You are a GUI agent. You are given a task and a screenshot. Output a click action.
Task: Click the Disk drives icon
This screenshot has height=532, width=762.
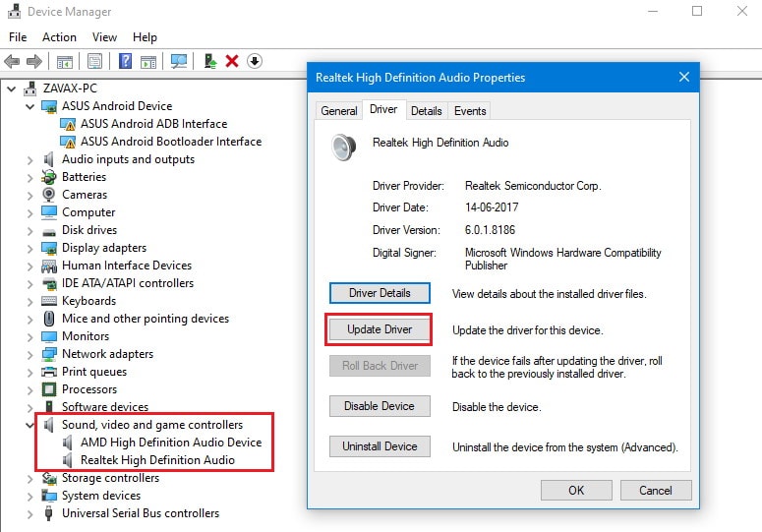[49, 231]
